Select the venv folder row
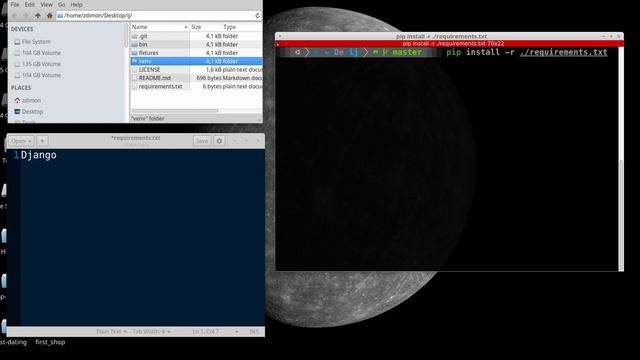640x360 pixels. pyautogui.click(x=196, y=61)
